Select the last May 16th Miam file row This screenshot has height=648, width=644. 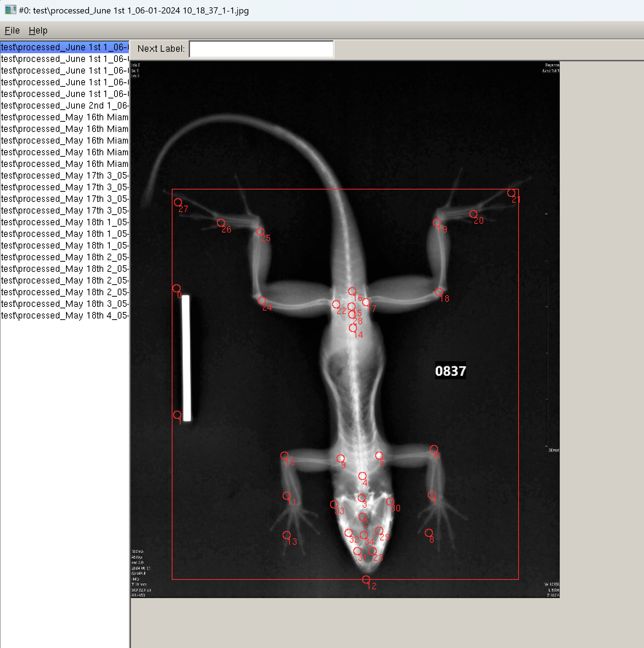tap(65, 164)
